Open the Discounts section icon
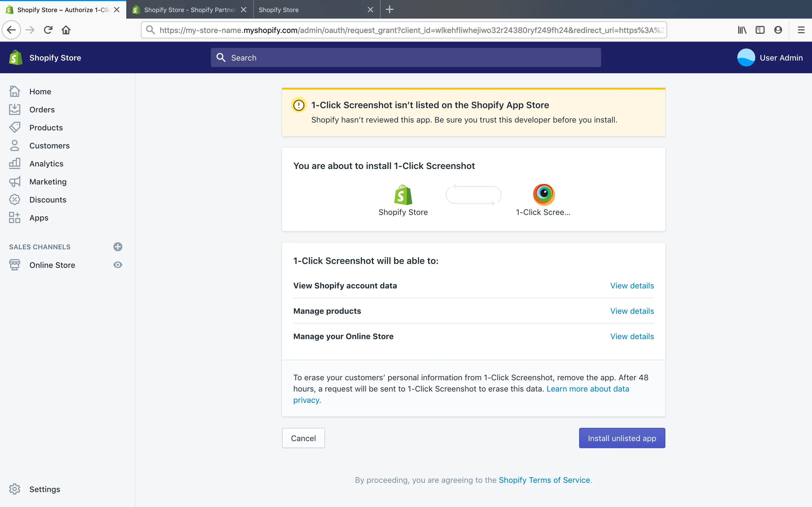This screenshot has width=812, height=507. [x=14, y=199]
